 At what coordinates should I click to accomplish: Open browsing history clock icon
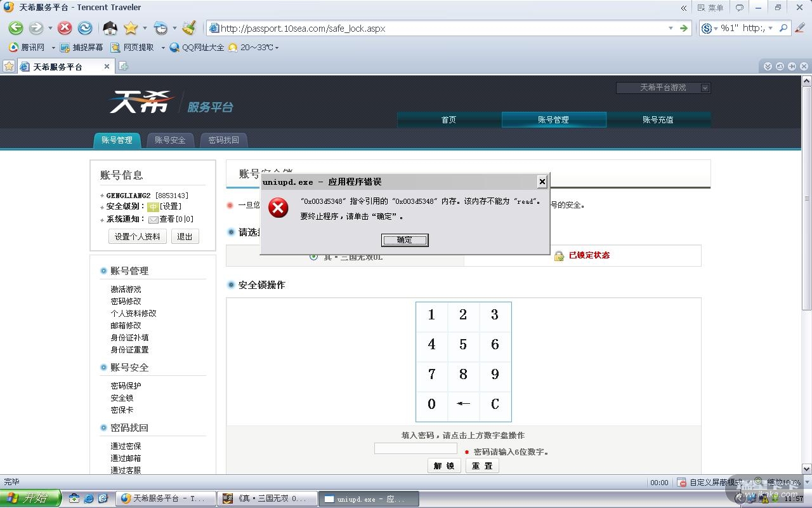(x=161, y=28)
